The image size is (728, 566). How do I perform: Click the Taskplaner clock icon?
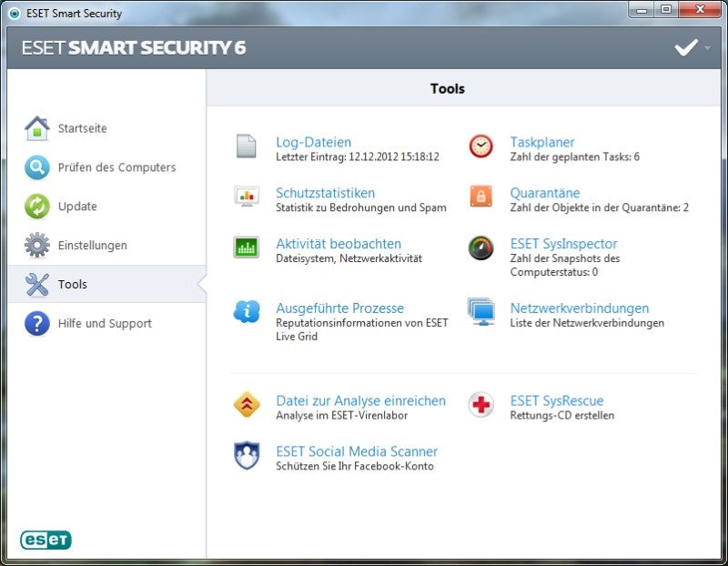481,147
